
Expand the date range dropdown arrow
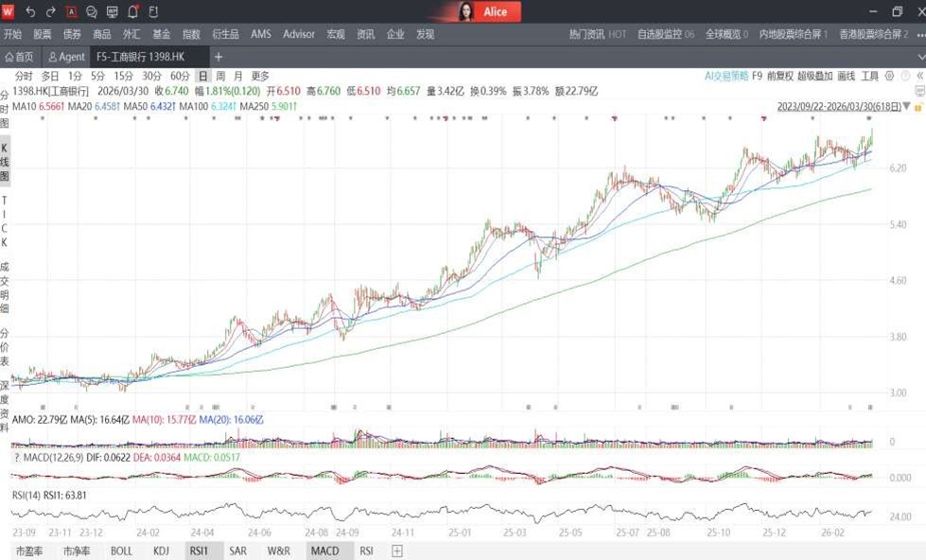[x=906, y=107]
